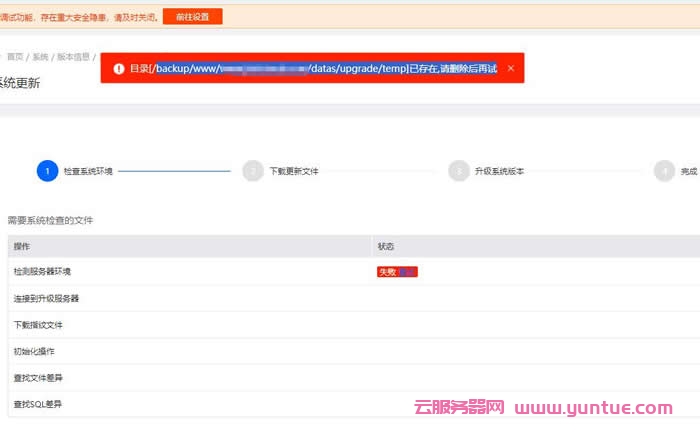Go to 首页 in the breadcrumb

[14, 57]
